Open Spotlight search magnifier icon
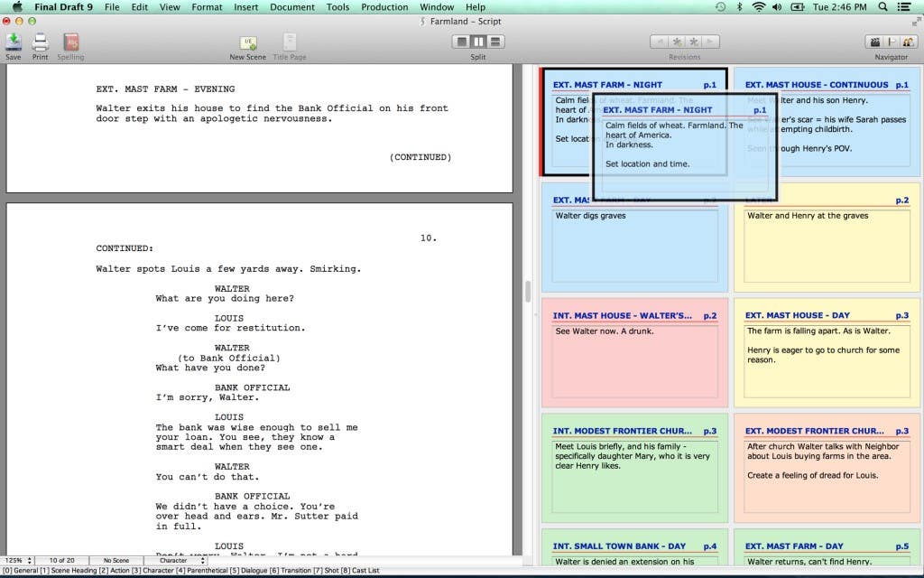 pos(884,7)
